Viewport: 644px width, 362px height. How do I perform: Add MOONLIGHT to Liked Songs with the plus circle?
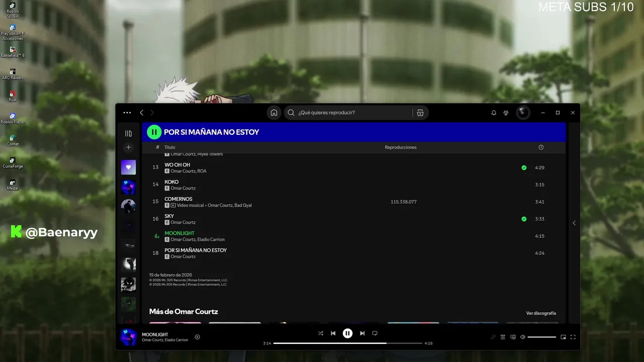point(197,337)
